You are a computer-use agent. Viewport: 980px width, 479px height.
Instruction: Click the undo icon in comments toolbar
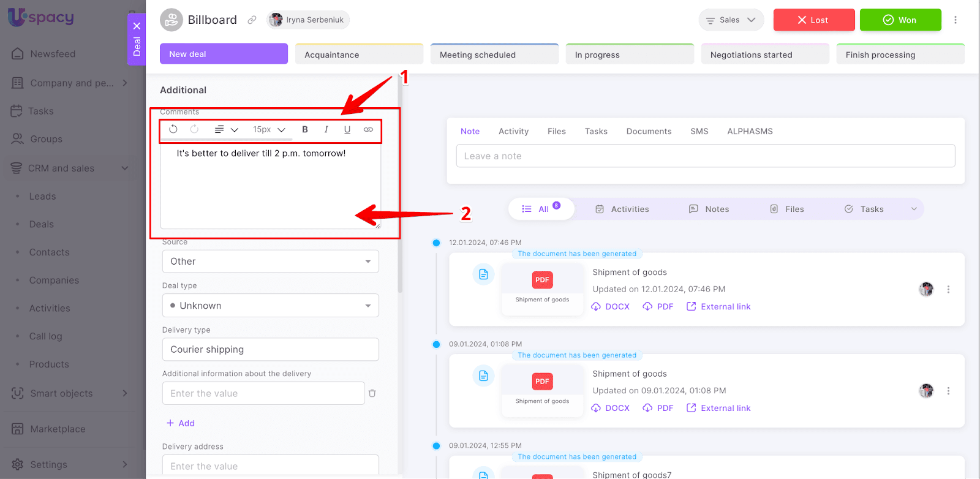173,129
